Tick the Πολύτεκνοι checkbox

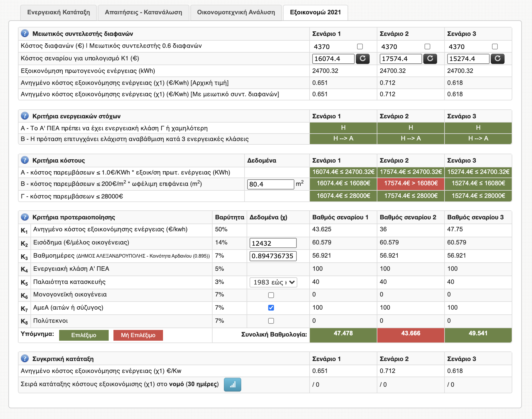(x=271, y=321)
